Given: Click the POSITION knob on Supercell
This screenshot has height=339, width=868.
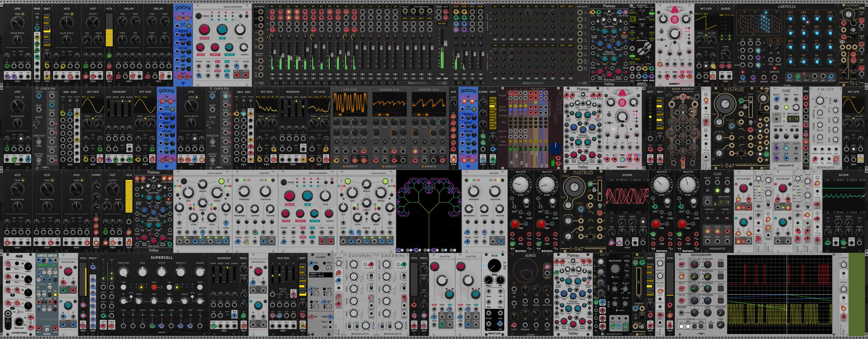Looking at the screenshot, I should tap(124, 272).
